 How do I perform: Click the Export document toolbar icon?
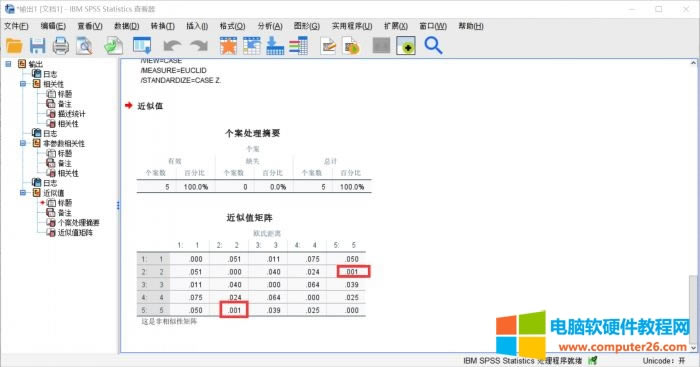[x=113, y=46]
